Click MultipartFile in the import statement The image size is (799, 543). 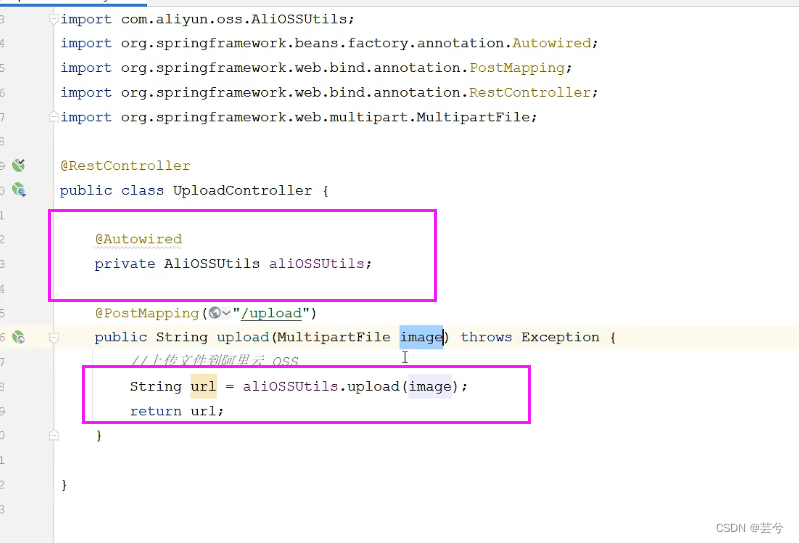(x=473, y=117)
